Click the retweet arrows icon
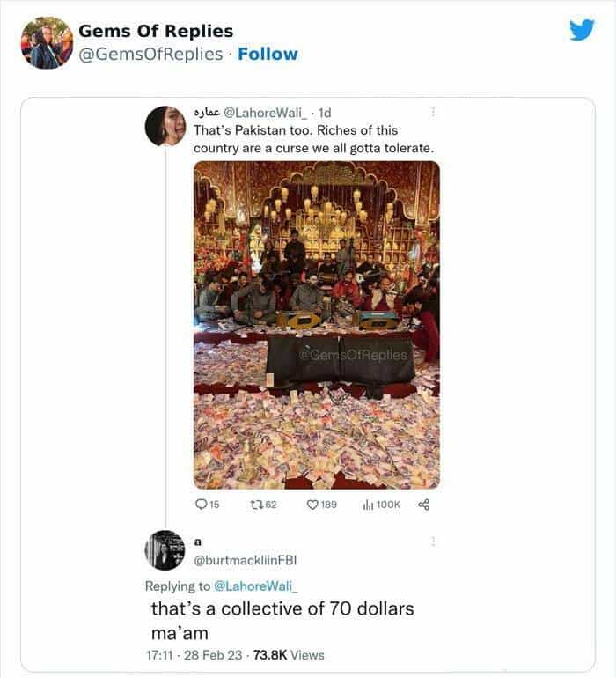The height and width of the screenshot is (678, 616). point(256,505)
